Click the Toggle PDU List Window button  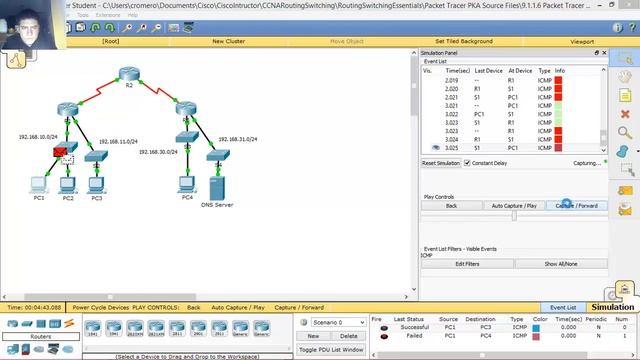coord(331,350)
